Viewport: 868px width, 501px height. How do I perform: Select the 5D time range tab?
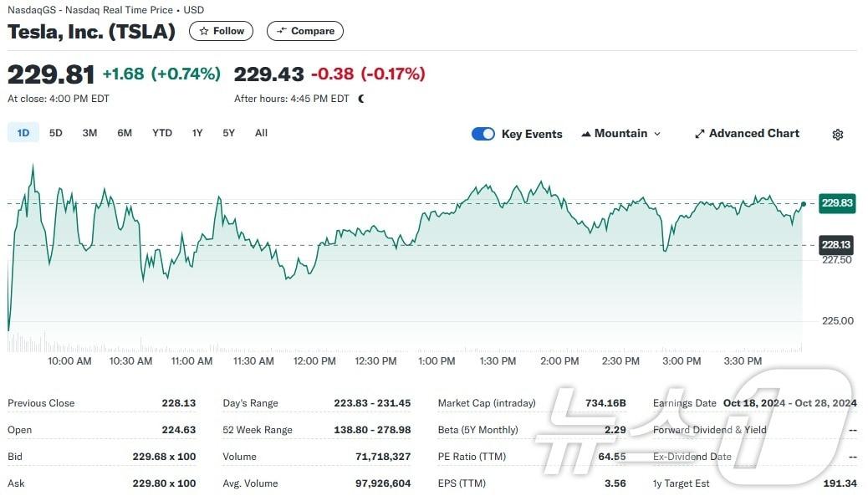(x=56, y=133)
